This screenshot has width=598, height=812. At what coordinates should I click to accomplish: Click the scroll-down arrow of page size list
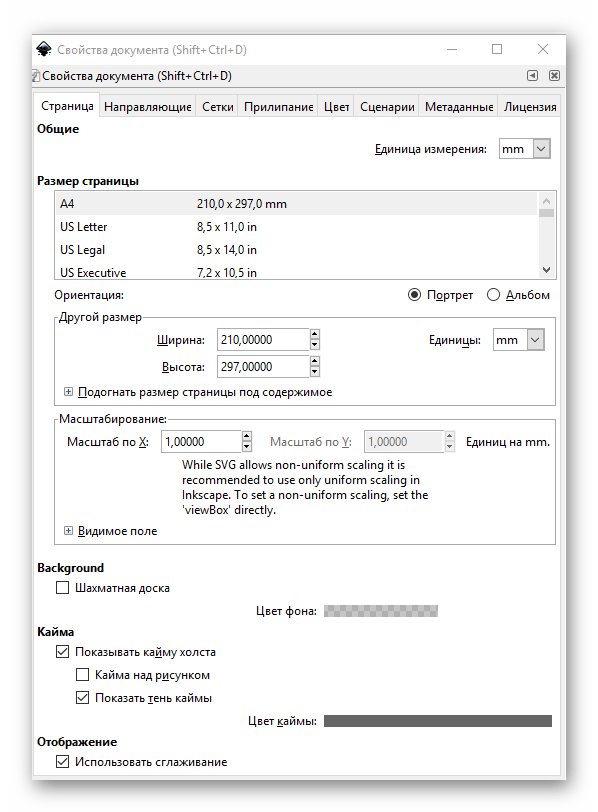click(x=546, y=270)
